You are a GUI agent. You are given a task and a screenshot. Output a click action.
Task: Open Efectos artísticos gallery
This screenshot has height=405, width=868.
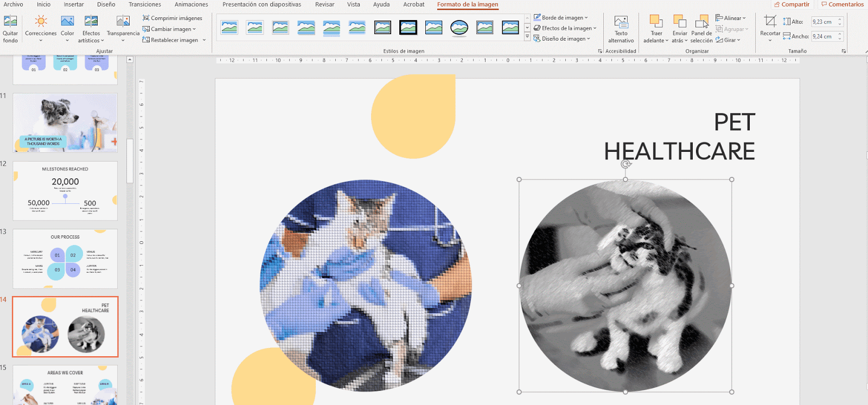(91, 29)
